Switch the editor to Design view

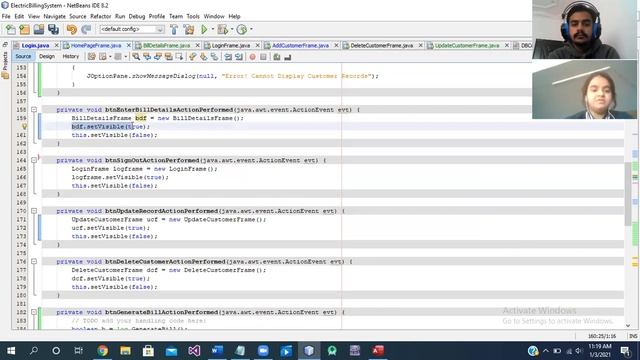coord(47,56)
